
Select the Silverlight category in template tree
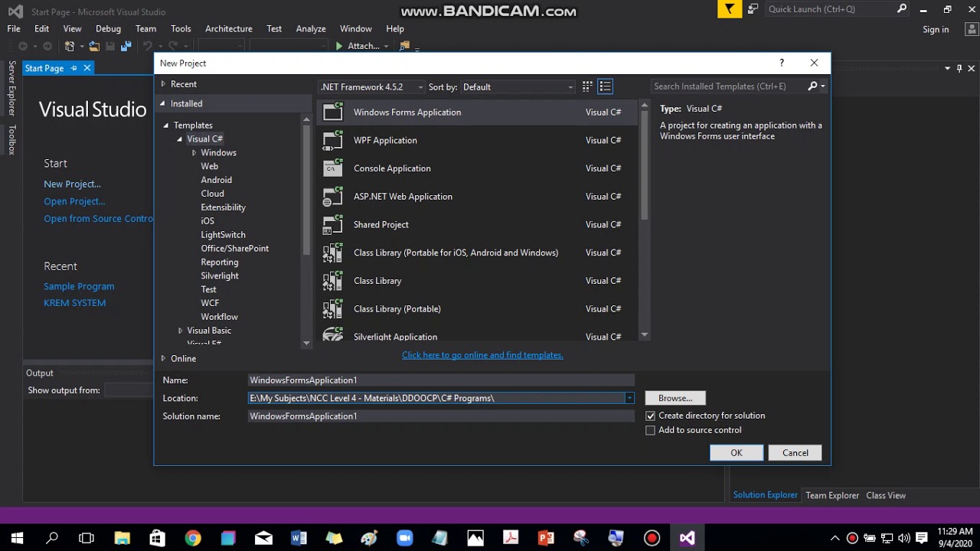tap(220, 275)
